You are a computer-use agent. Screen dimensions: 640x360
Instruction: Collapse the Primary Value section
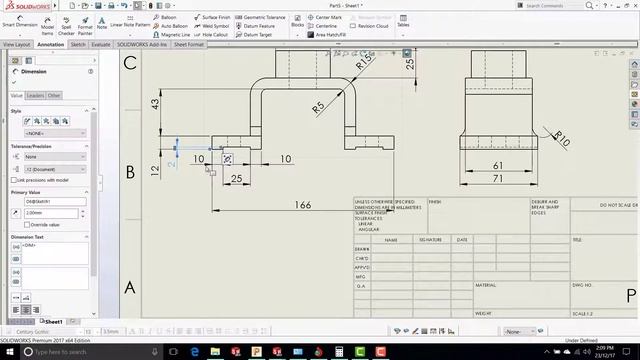pyautogui.click(x=87, y=192)
